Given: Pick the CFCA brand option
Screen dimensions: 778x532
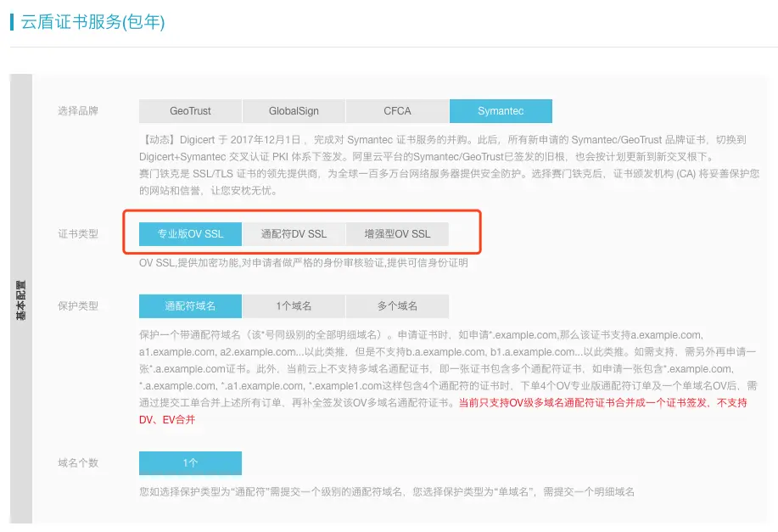Looking at the screenshot, I should click(397, 110).
